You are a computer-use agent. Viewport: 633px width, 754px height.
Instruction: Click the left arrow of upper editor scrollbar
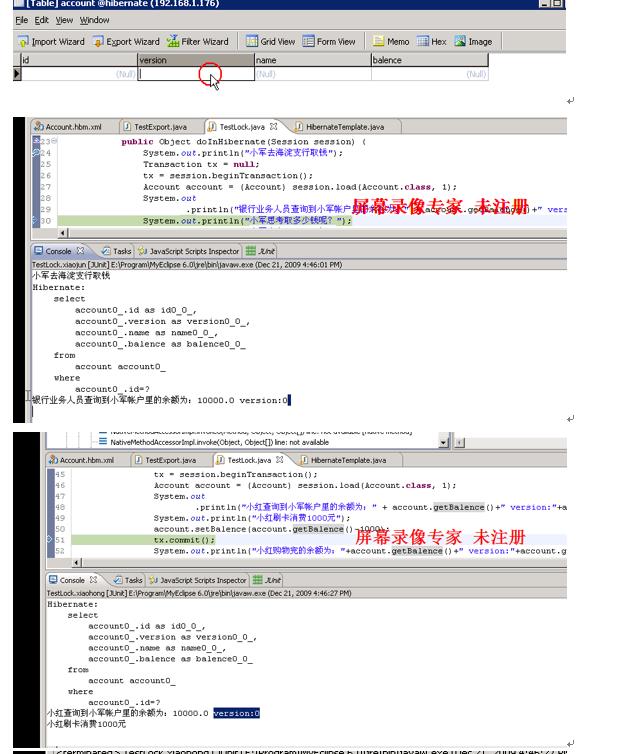[x=63, y=233]
